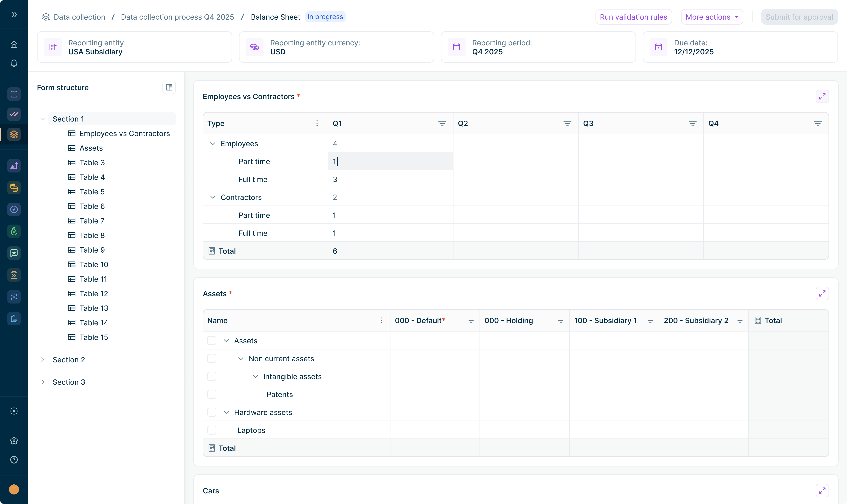Click the notifications bell icon in sidebar

pos(14,63)
